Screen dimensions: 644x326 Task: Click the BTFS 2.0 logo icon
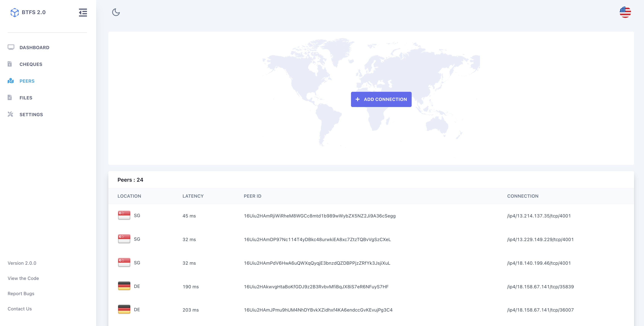15,12
